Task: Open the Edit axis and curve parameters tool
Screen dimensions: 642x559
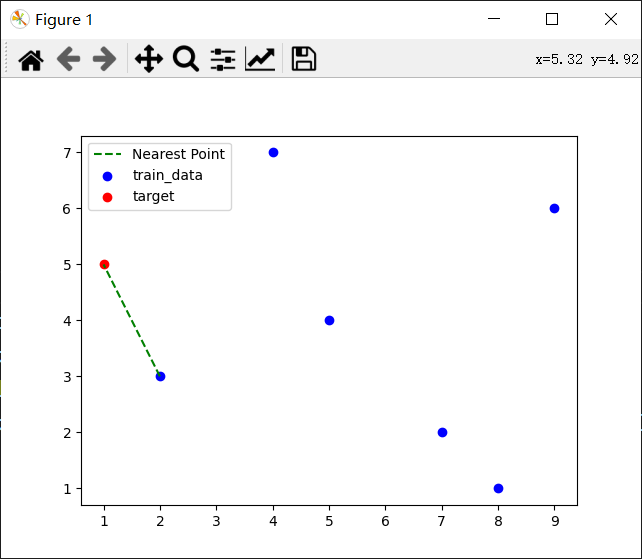Action: pos(260,59)
